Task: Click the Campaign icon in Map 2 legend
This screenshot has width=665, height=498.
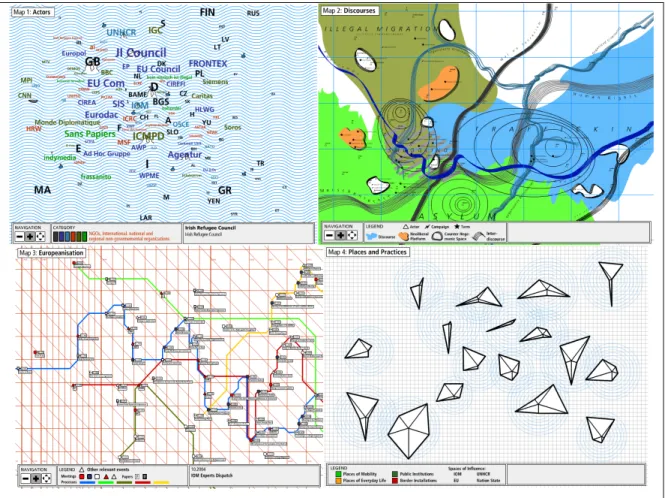Action: click(427, 227)
